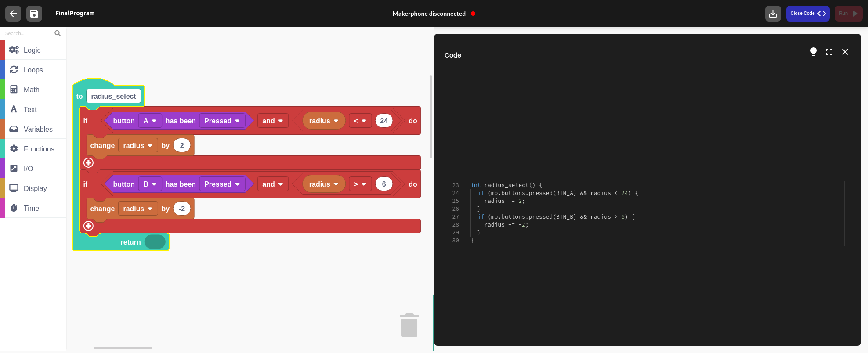868x353 pixels.
Task: Open the Display category
Action: point(33,188)
